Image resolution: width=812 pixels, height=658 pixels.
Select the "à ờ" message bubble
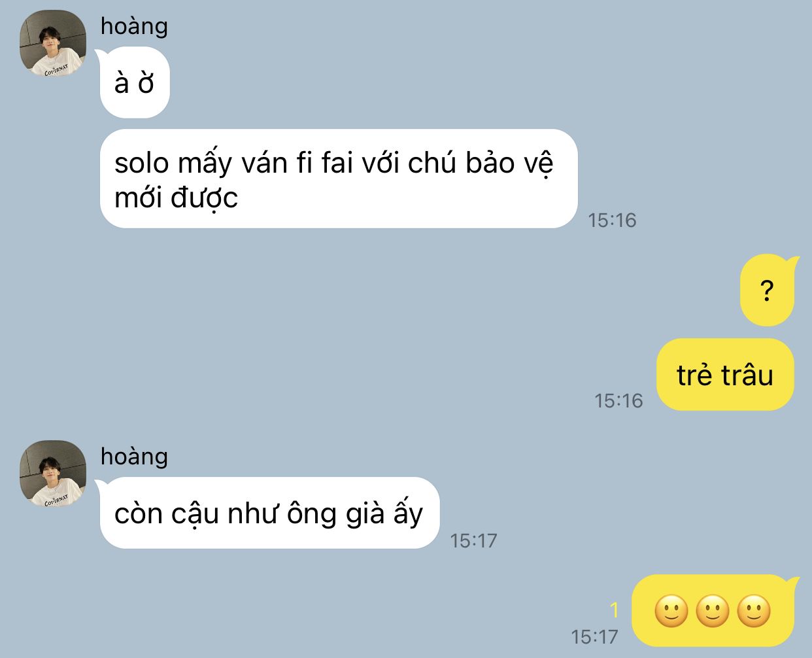click(x=135, y=83)
